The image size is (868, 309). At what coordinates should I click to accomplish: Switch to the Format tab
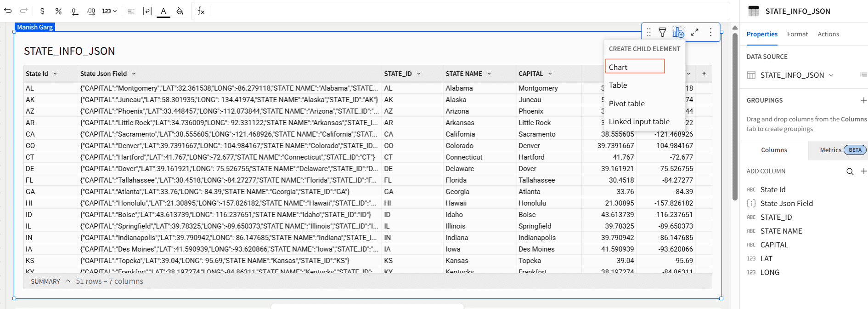[797, 34]
